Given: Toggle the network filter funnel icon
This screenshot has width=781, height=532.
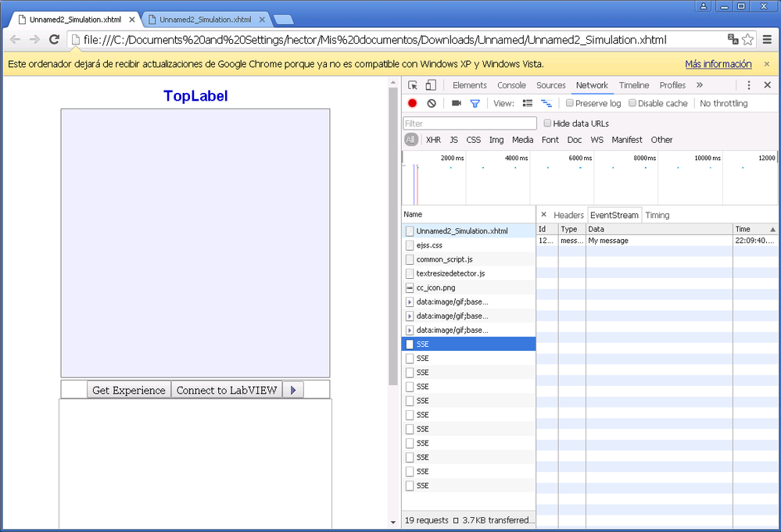Looking at the screenshot, I should [x=475, y=103].
